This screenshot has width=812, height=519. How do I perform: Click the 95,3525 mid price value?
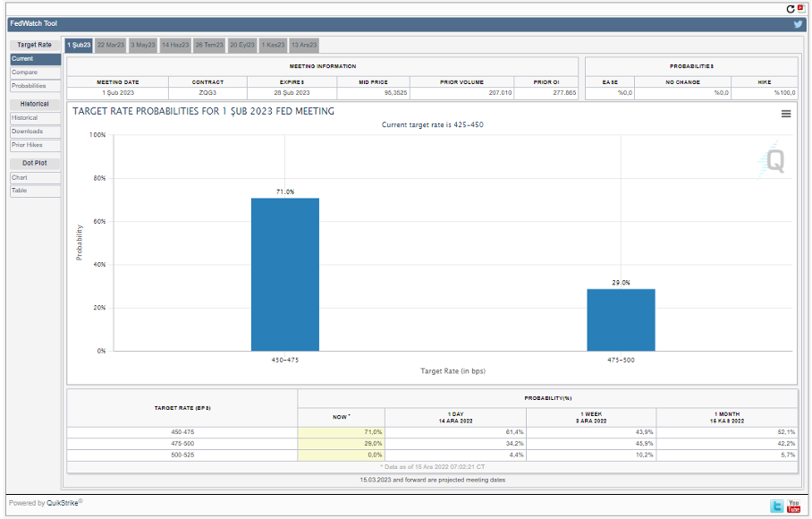click(x=395, y=93)
